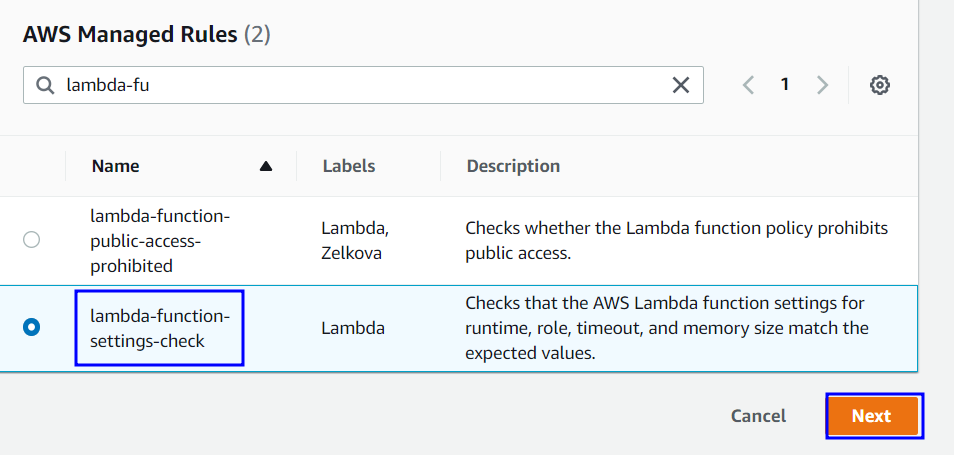Click the settings-check rule description text
954x455 pixels.
click(665, 327)
